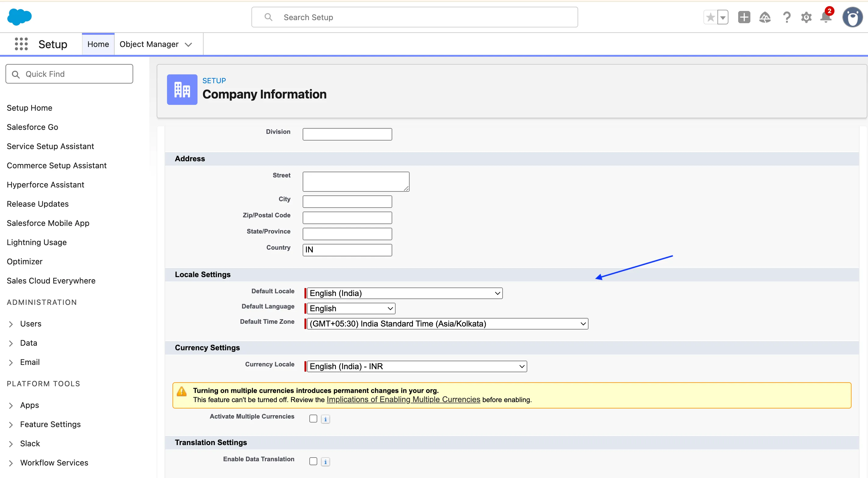Go to Release Updates in sidebar
The image size is (868, 478).
pyautogui.click(x=37, y=204)
